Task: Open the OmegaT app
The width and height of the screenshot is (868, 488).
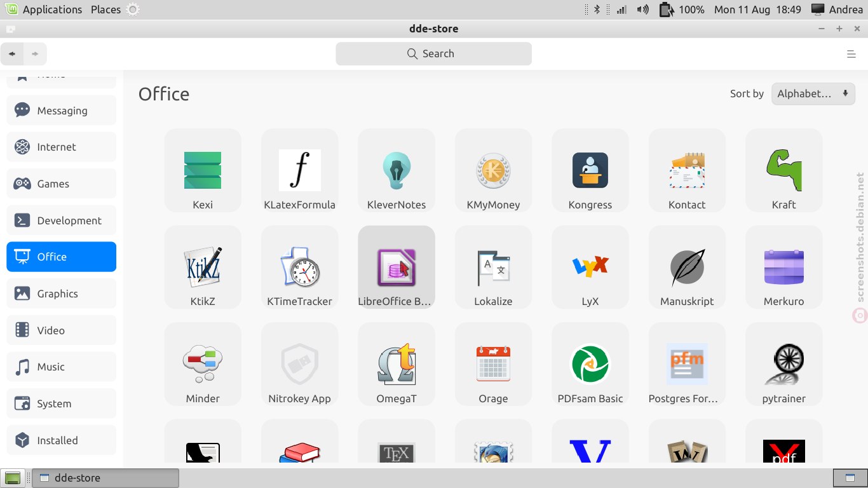Action: coord(397,364)
